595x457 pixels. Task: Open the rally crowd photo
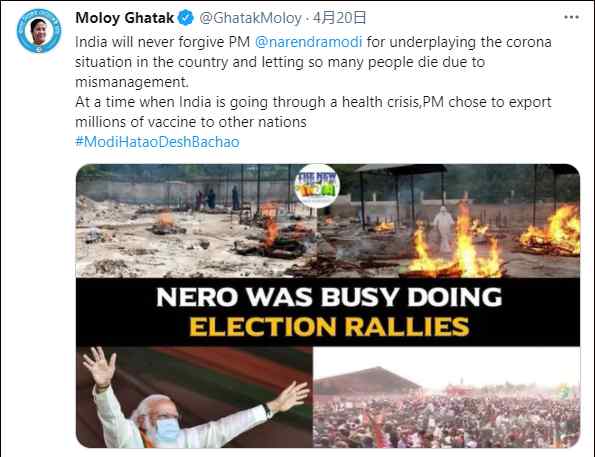(446, 397)
